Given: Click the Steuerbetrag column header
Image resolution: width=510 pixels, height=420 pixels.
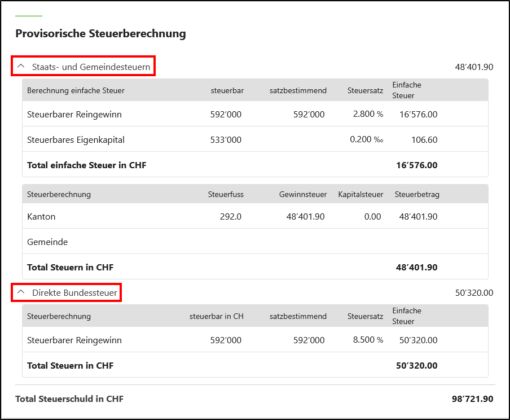Looking at the screenshot, I should 417,194.
